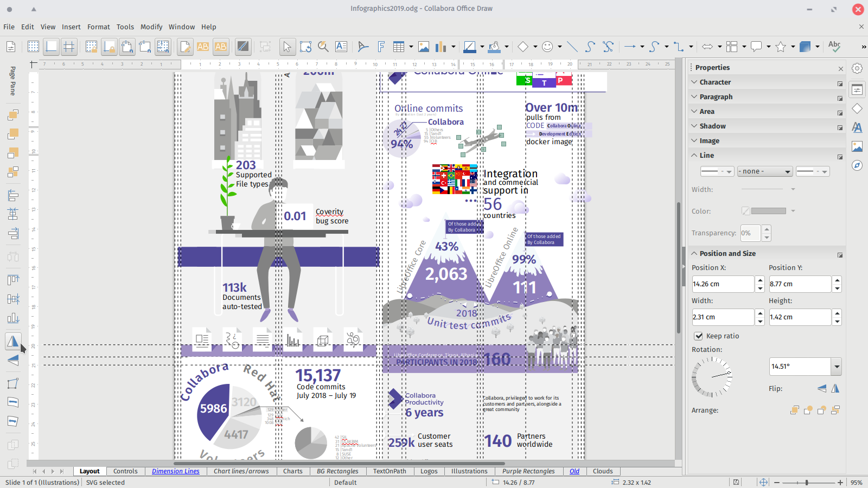Click the Insert Image toolbar icon
The width and height of the screenshot is (868, 488).
click(x=424, y=47)
